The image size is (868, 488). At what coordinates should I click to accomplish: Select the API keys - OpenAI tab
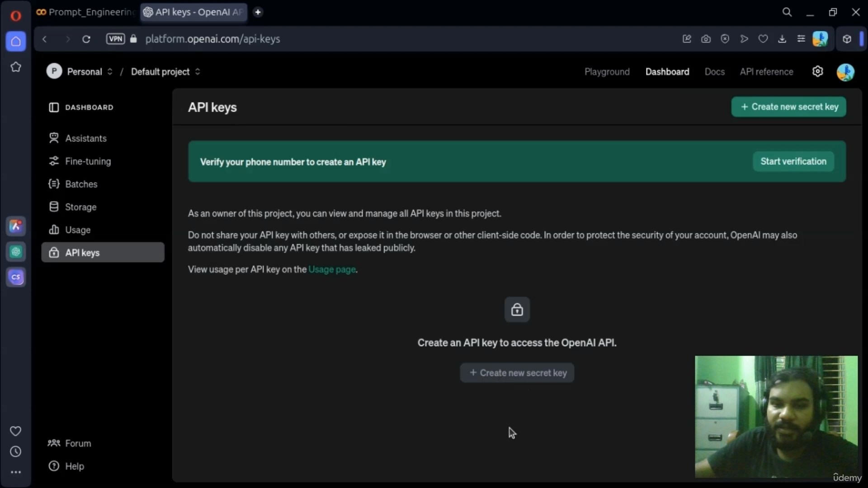tap(193, 12)
